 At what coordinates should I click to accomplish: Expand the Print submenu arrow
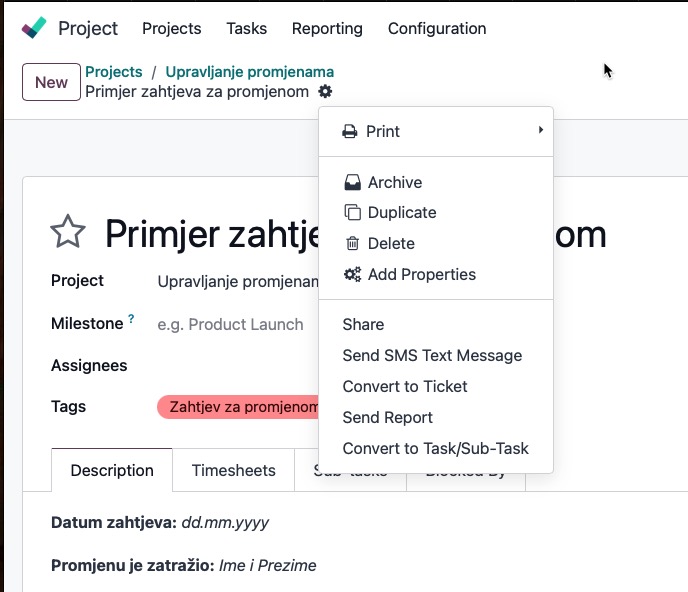[540, 131]
